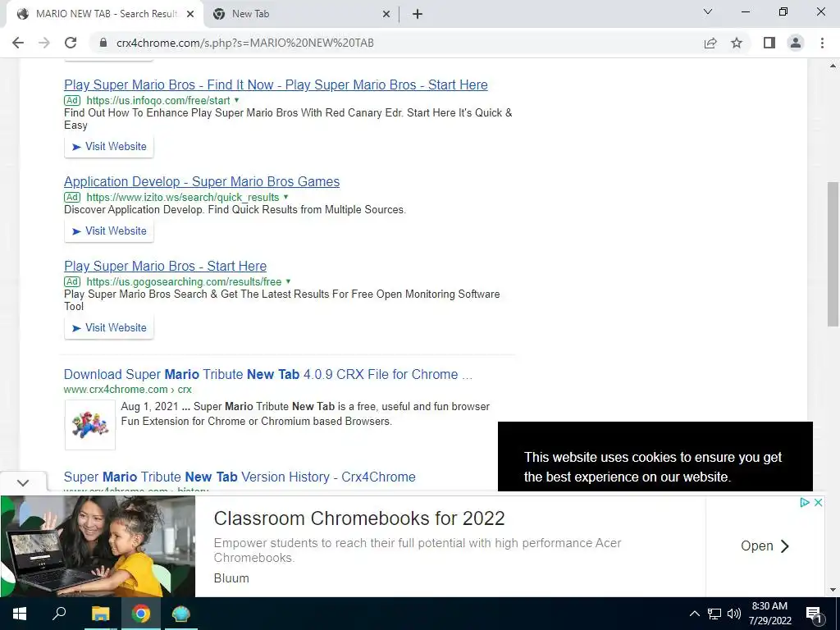Viewport: 840px width, 630px height.
Task: Click the cookie notice message text
Action: tap(652, 467)
